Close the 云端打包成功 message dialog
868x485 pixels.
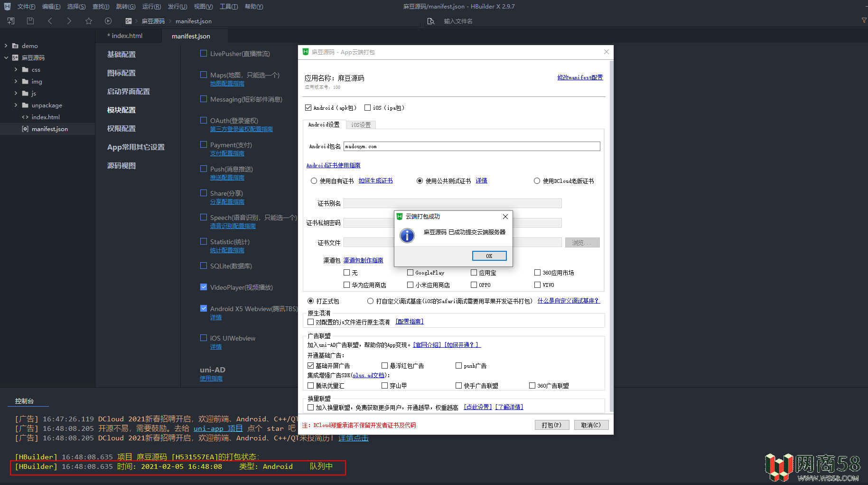(505, 217)
